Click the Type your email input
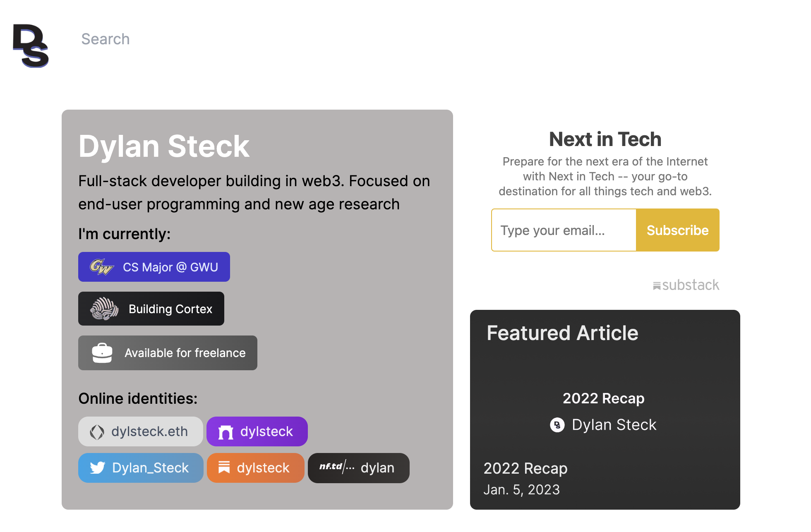 564,230
